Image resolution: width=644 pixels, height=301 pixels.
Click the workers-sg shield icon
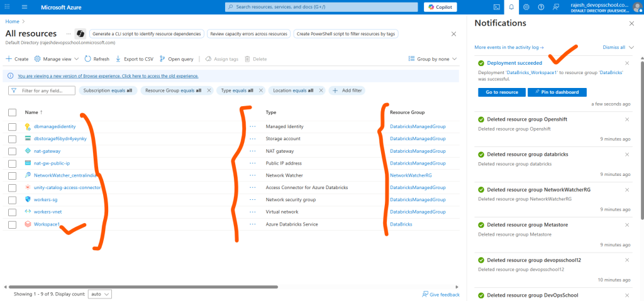[x=28, y=200]
